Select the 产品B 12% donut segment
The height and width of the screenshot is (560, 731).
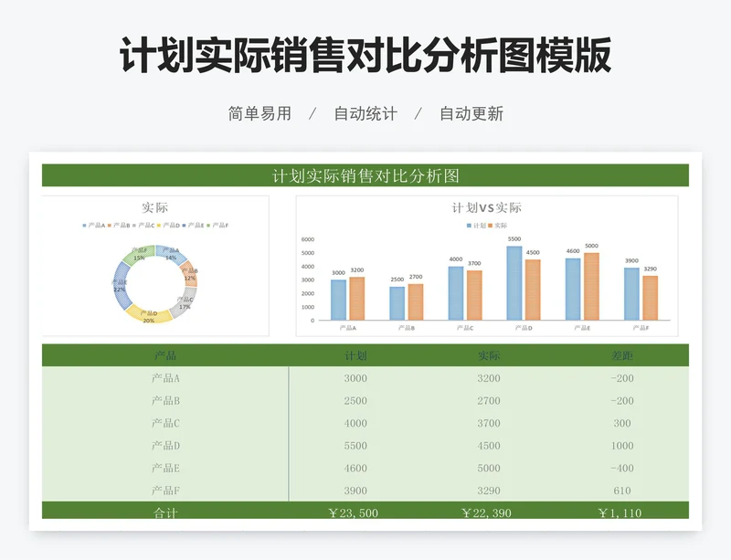tap(190, 274)
